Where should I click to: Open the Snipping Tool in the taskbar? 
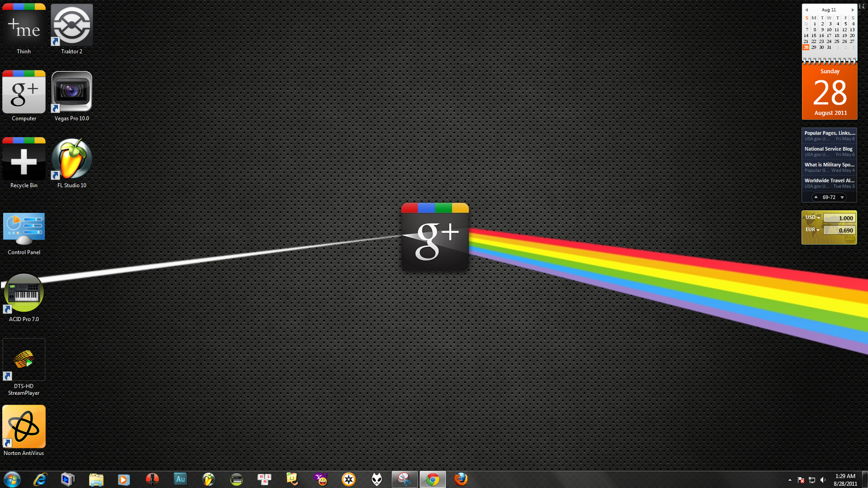tap(405, 479)
